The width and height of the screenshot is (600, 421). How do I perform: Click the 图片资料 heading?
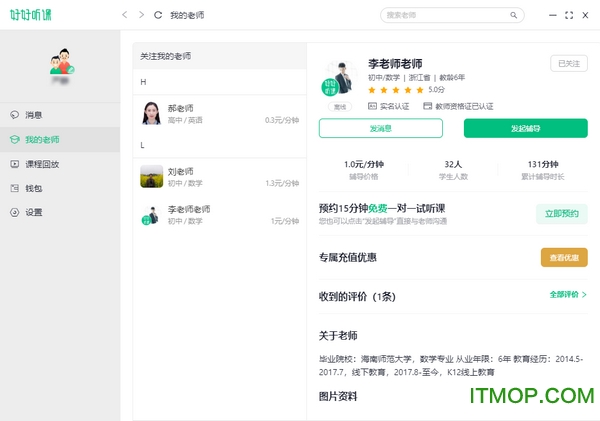pyautogui.click(x=338, y=397)
